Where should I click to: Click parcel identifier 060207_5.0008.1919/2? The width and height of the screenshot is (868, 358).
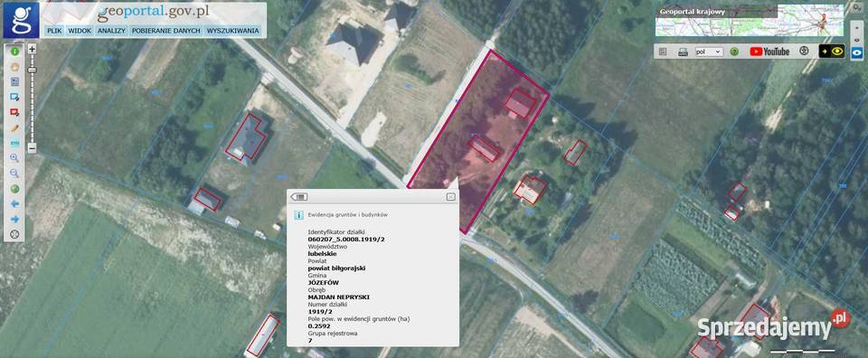(346, 239)
